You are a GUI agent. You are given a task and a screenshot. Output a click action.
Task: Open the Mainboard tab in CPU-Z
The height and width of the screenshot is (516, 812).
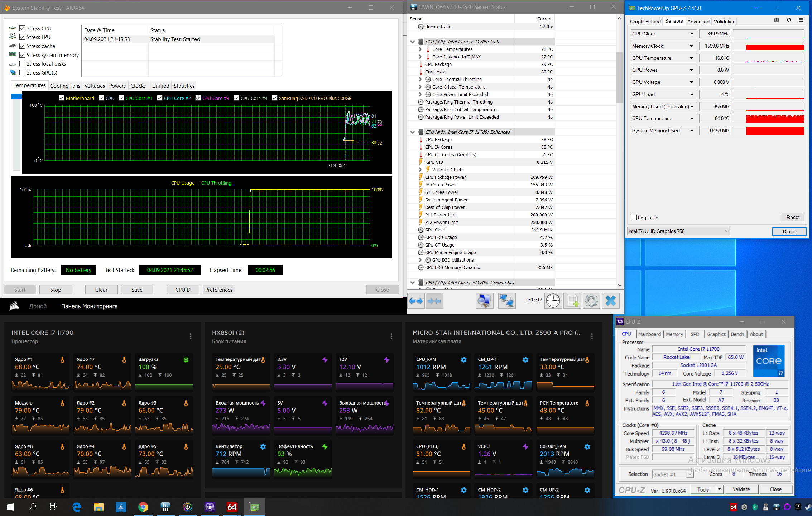[649, 334]
